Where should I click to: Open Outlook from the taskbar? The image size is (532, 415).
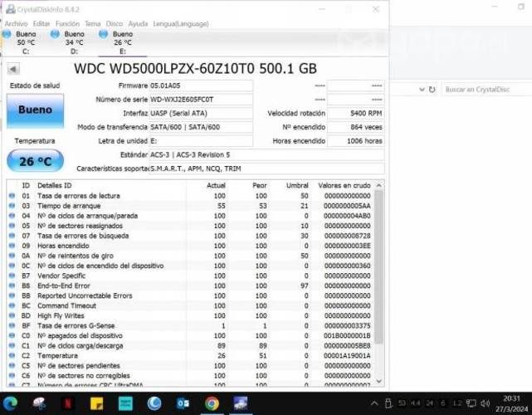pyautogui.click(x=183, y=403)
